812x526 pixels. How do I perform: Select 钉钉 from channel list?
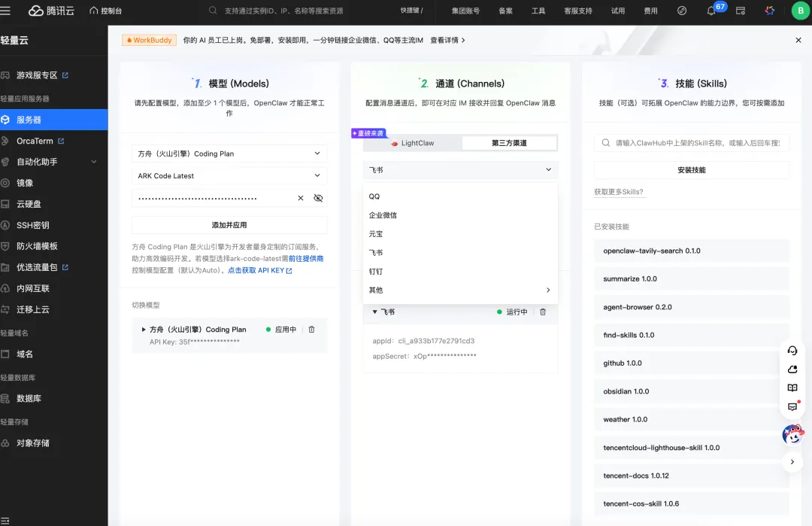pyautogui.click(x=460, y=271)
